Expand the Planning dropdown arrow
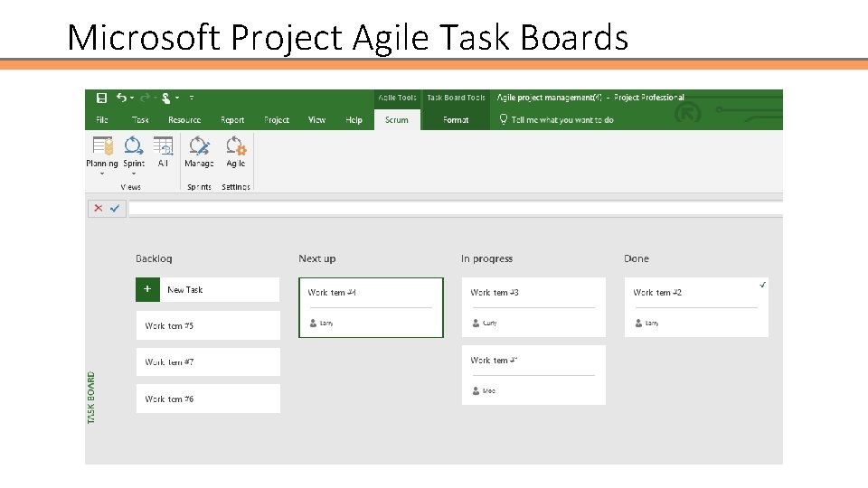 (102, 174)
